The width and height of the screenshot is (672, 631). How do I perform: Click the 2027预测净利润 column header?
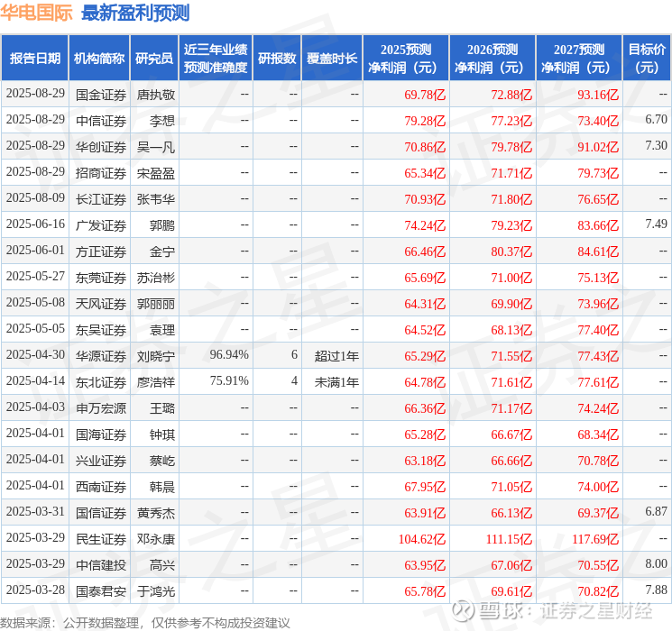point(579,59)
